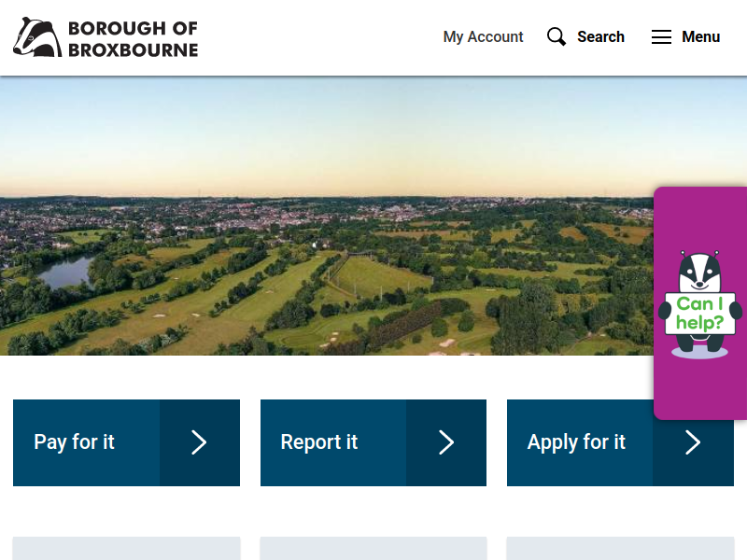Open the My Account link
Screen dimensions: 747x560
483,36
